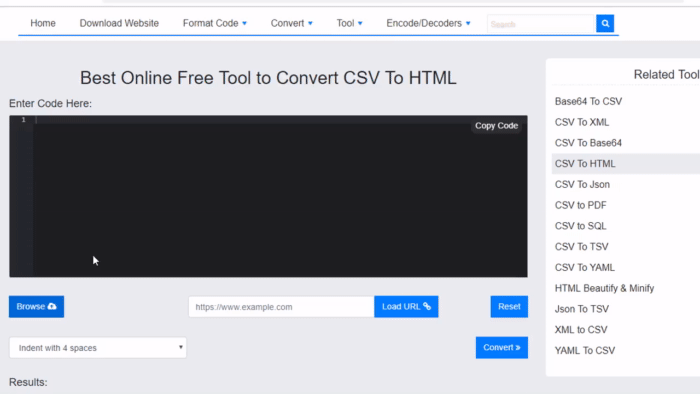Expand the Format Code dropdown menu
The image size is (700, 394).
(215, 23)
